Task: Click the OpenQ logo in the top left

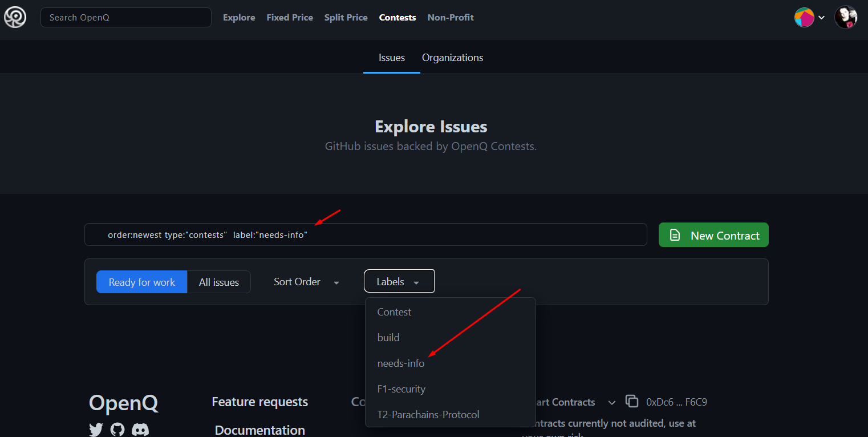Action: pos(15,17)
